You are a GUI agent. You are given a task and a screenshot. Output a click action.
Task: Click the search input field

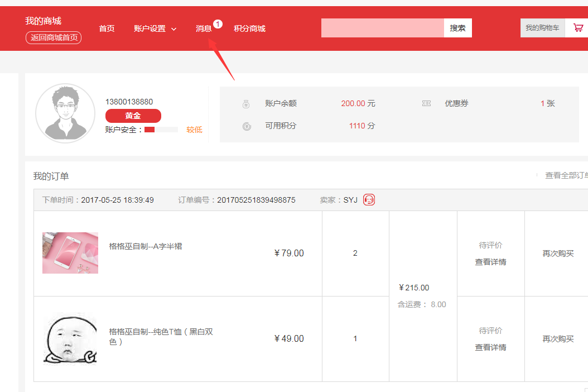[382, 28]
